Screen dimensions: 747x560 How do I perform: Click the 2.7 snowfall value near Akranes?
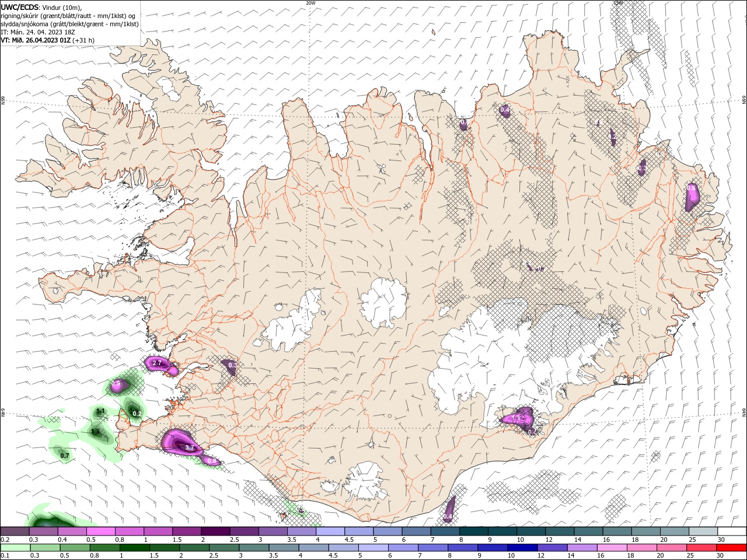point(156,363)
